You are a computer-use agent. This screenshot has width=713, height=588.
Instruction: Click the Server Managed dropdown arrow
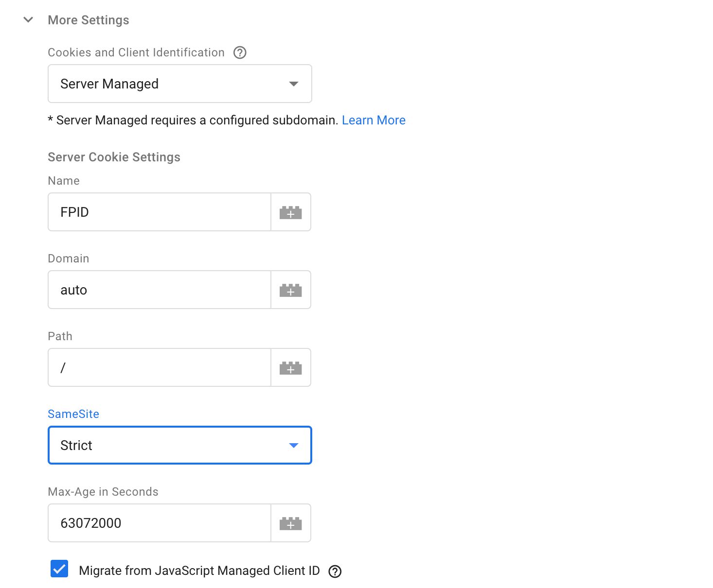tap(293, 84)
